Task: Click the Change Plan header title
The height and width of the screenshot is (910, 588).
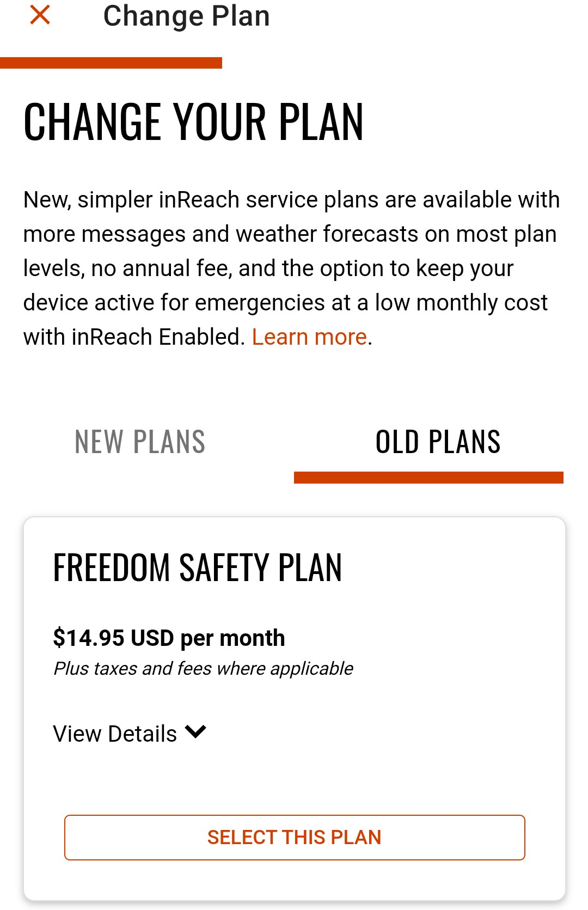Action: [x=187, y=16]
